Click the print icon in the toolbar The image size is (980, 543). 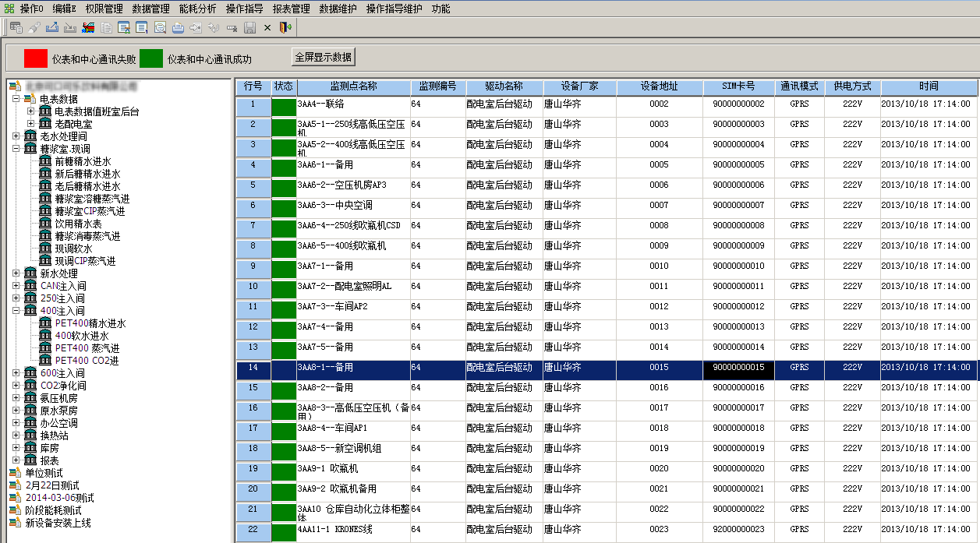point(179,28)
